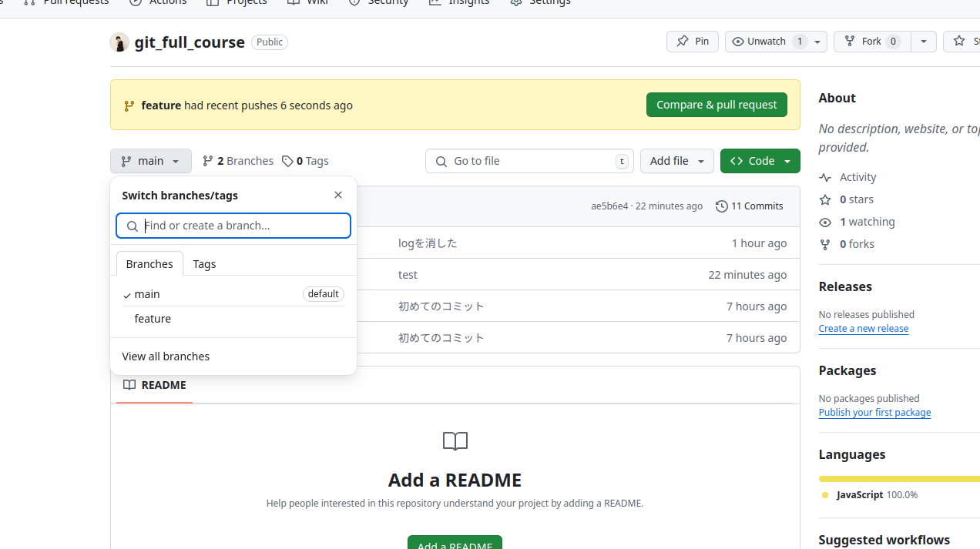This screenshot has height=549, width=980.
Task: Select the README tab
Action: point(155,385)
